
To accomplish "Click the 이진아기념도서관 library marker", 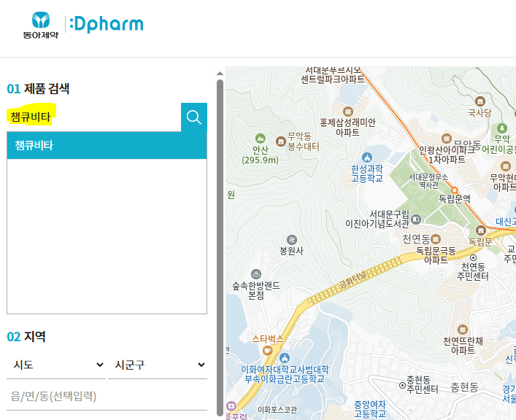I will coord(416,219).
